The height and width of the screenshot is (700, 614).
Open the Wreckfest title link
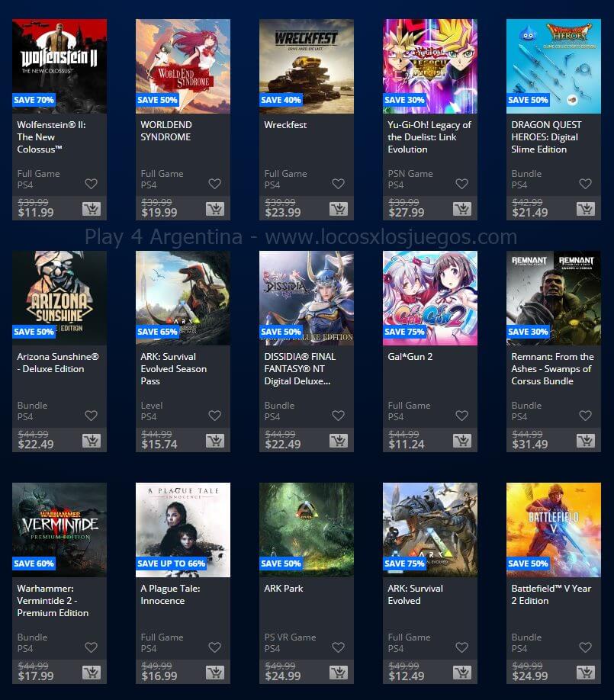[x=285, y=125]
